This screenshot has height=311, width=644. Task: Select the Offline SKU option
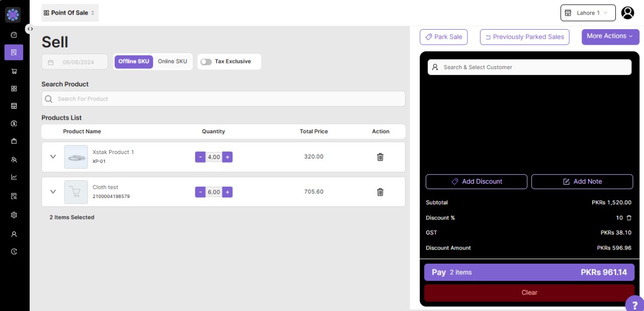[x=134, y=62]
